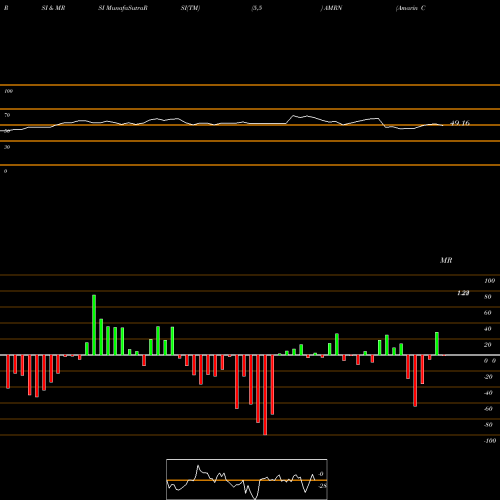Click the MR right axis label 80

(x=488, y=297)
